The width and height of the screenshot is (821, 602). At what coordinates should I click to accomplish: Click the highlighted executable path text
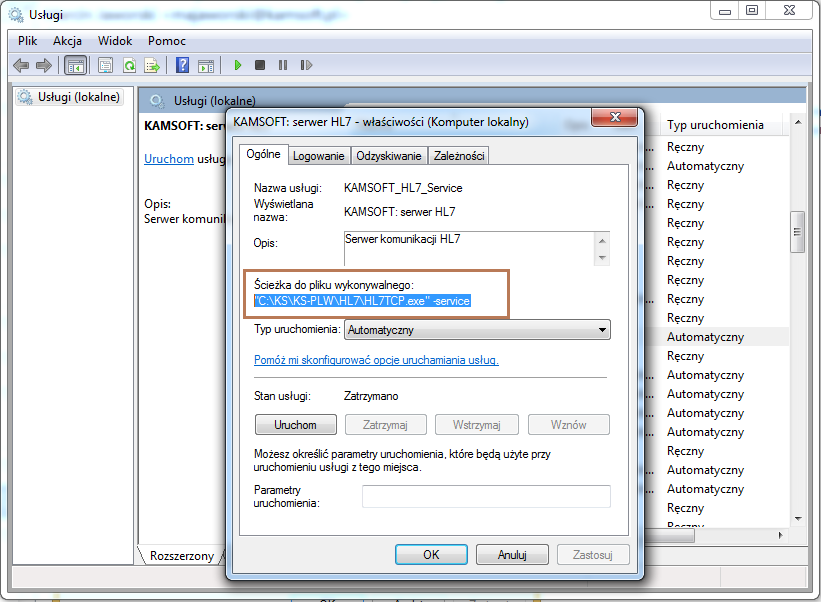click(x=362, y=301)
